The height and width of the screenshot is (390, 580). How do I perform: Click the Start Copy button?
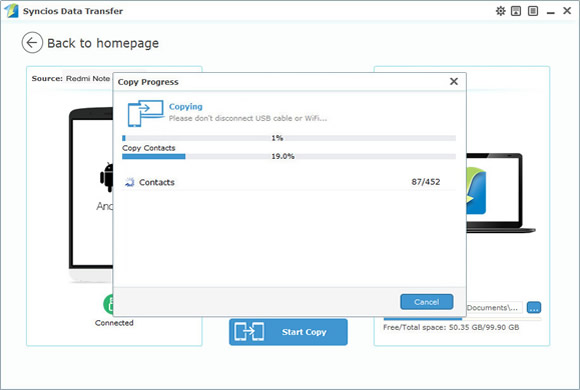(288, 332)
